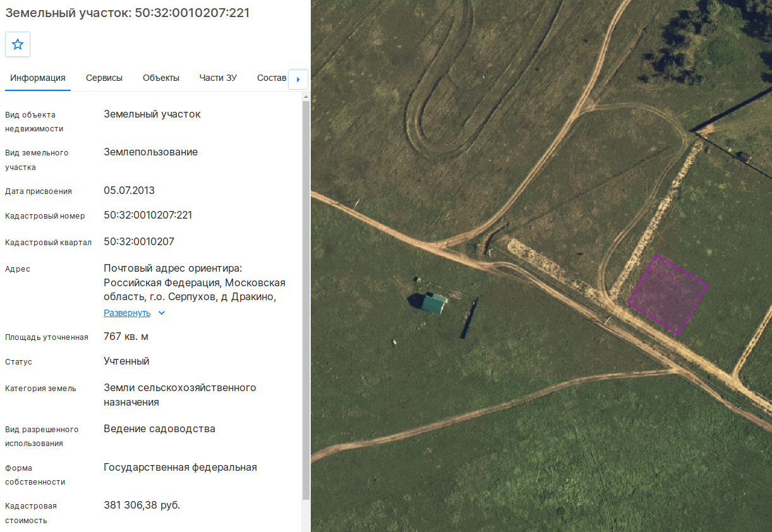Click the chevron next to Развернуть

162,313
